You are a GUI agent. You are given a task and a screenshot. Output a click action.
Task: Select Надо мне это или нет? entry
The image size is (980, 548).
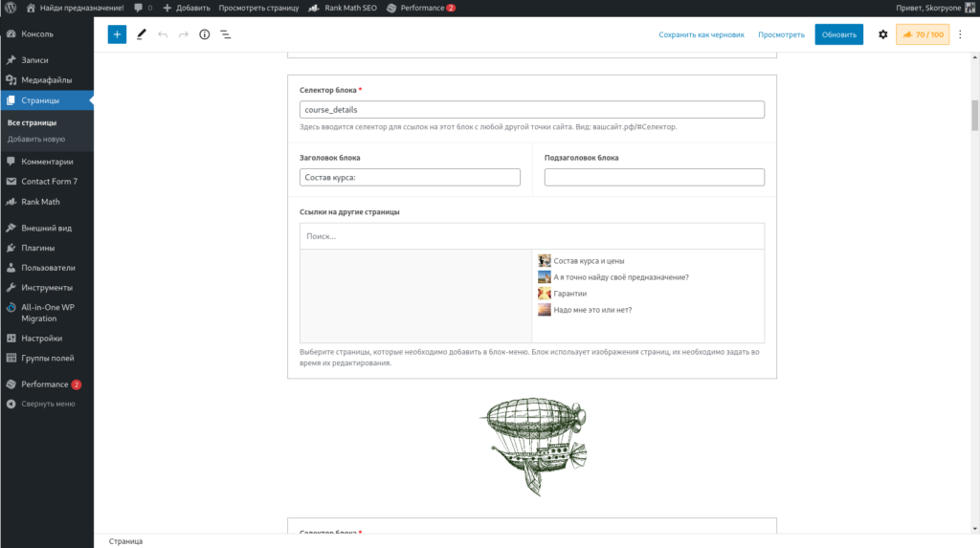tap(591, 309)
